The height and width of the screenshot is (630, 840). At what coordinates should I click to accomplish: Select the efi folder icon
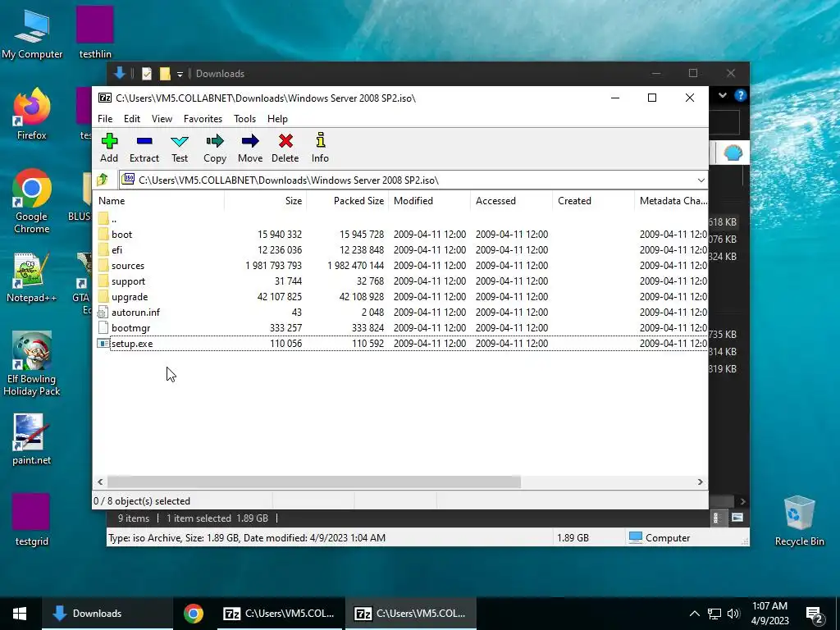pos(103,249)
